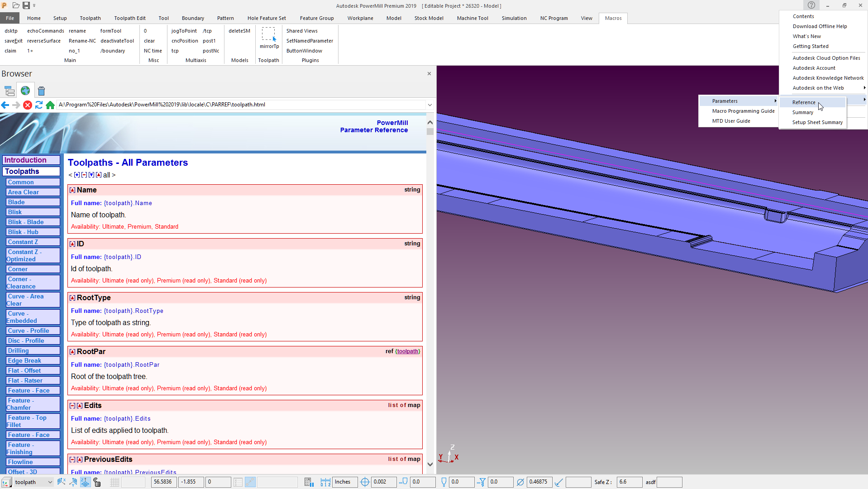This screenshot has height=489, width=868.
Task: Click the active workplane cube icon in status bar
Action: point(7,482)
